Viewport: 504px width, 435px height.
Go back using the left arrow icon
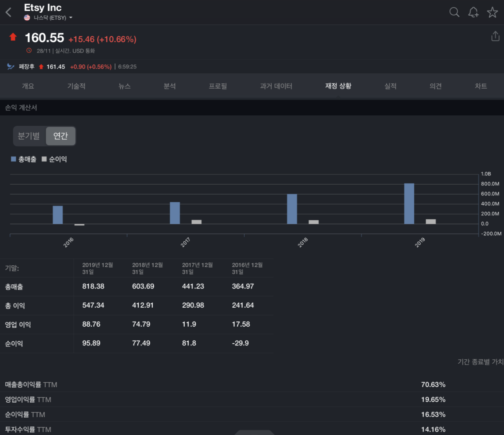point(9,12)
